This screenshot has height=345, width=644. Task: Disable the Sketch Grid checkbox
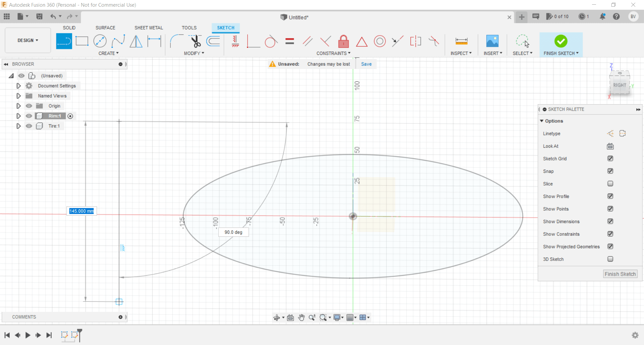coord(610,158)
